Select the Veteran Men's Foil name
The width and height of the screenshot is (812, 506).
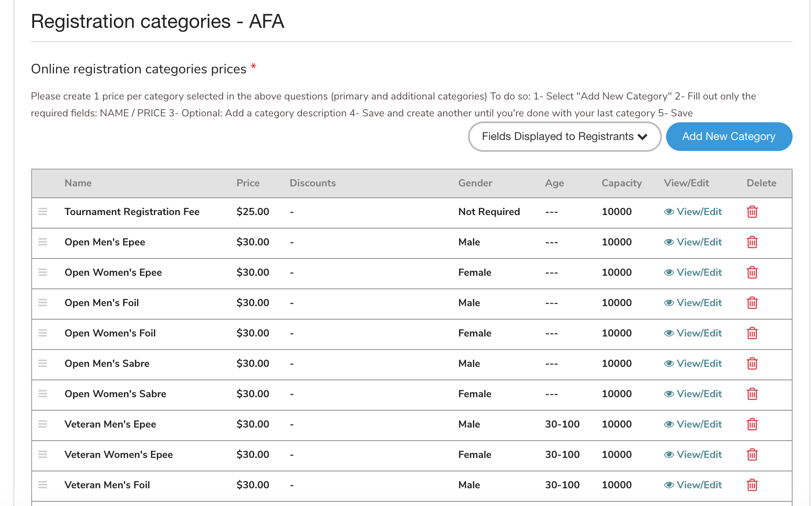107,485
